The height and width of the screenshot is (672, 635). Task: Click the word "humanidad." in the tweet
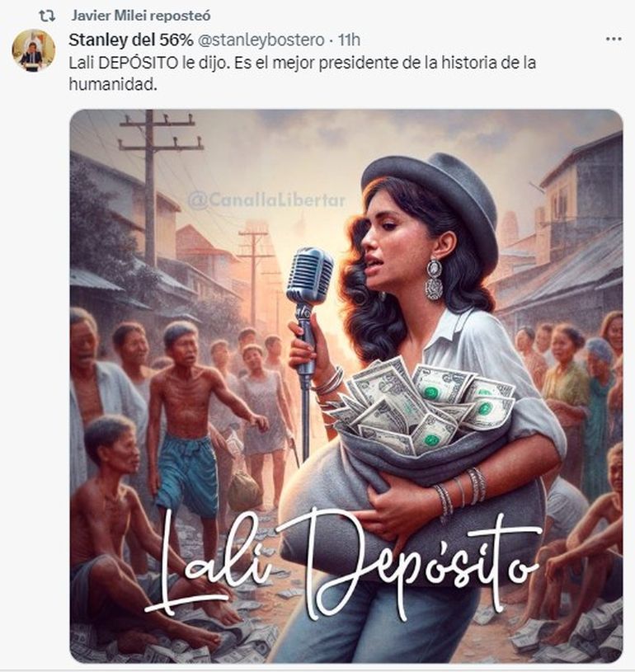[x=113, y=84]
